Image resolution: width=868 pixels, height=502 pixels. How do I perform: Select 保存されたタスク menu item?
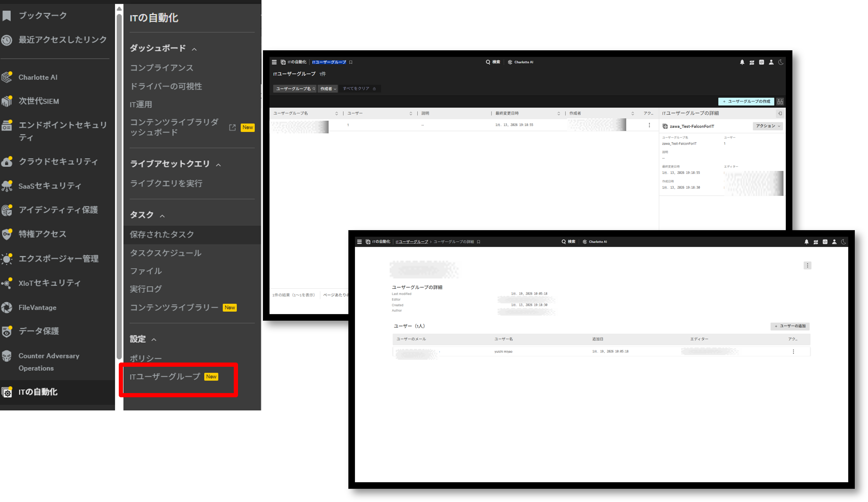click(x=162, y=234)
